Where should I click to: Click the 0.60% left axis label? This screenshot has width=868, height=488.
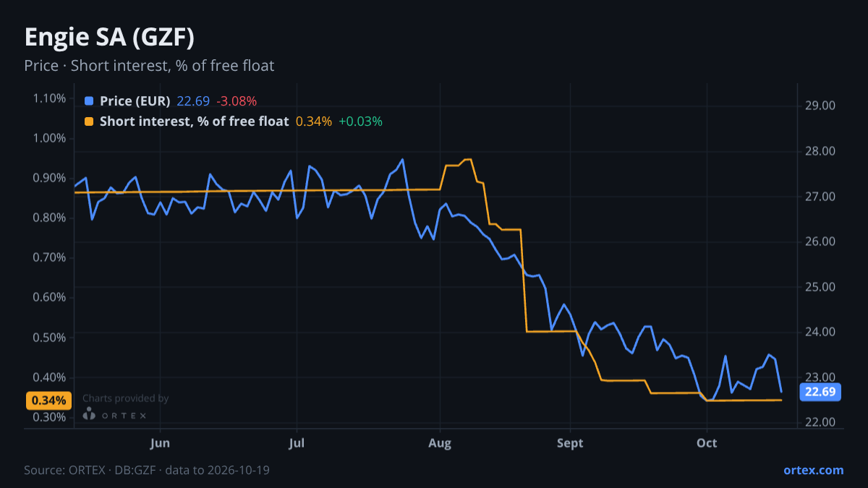(x=49, y=297)
